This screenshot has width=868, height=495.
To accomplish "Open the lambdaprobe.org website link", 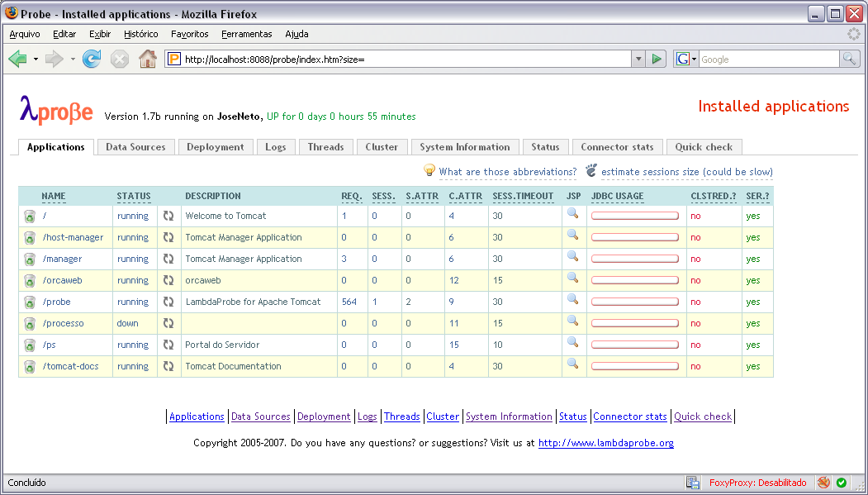I will [x=605, y=443].
